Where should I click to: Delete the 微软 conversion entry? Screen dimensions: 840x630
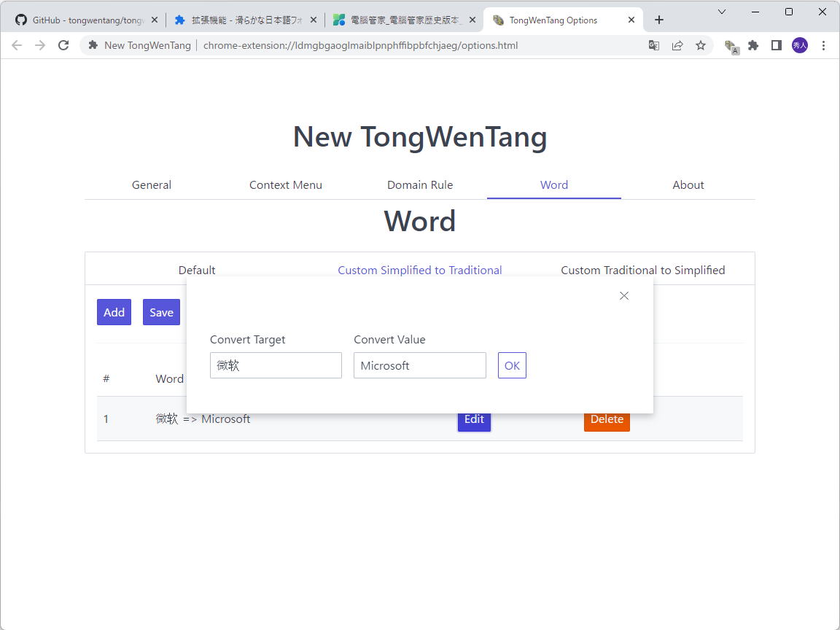coord(607,419)
